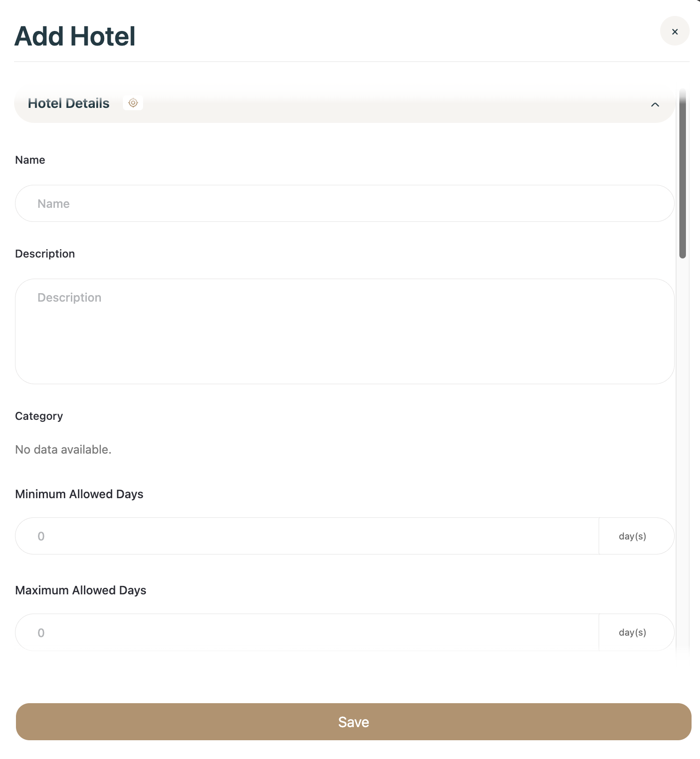The height and width of the screenshot is (759, 700).
Task: Click the target icon beside Hotel Details
Action: click(133, 103)
